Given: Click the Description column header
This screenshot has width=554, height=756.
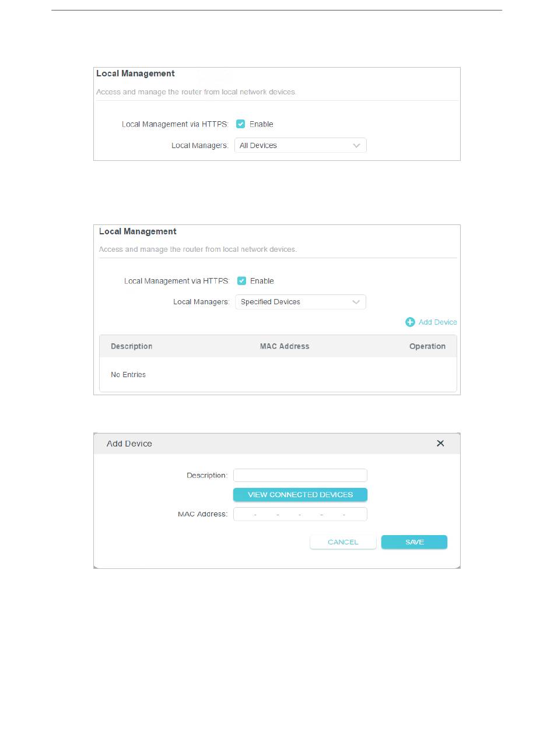Looking at the screenshot, I should point(132,346).
